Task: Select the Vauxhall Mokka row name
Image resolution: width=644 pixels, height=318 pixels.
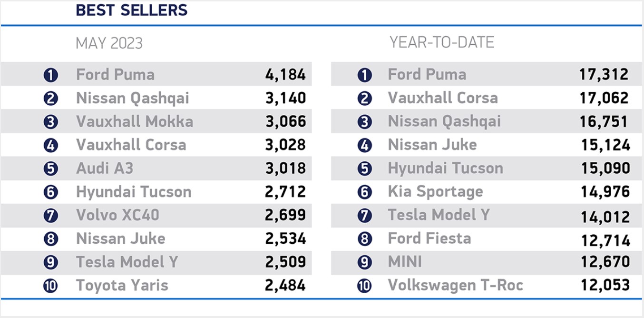Action: [135, 121]
